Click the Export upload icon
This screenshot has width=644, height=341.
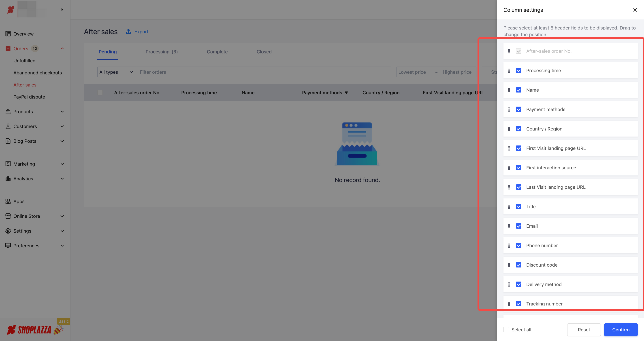click(128, 32)
